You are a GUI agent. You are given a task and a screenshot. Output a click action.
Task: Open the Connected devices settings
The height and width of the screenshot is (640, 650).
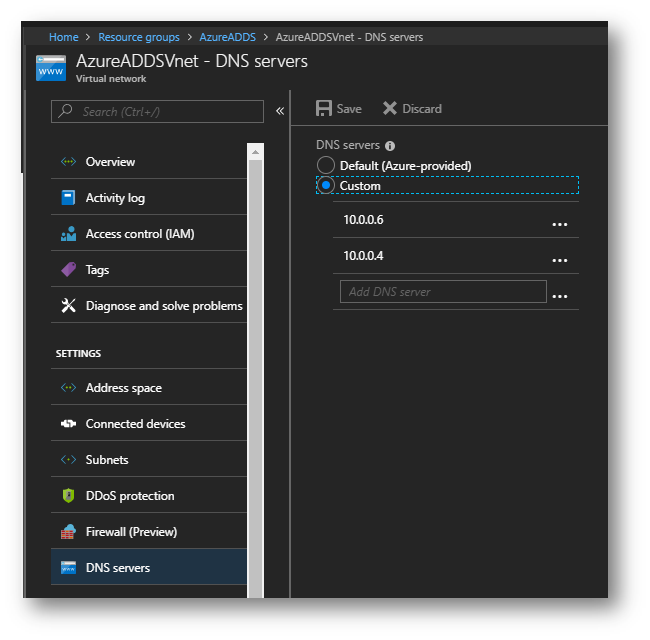[149, 424]
